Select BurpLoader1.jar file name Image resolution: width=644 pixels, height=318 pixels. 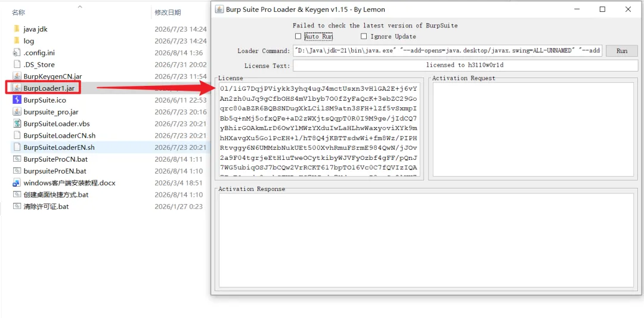49,88
